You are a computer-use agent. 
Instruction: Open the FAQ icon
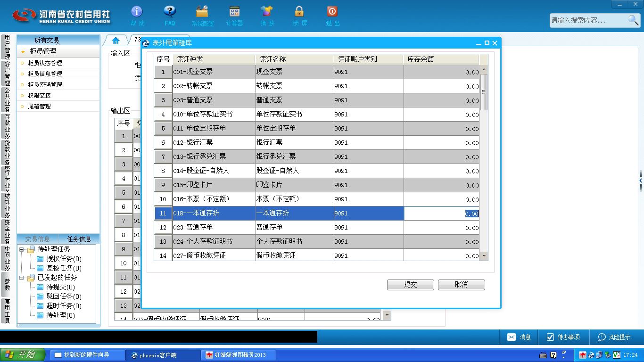tap(170, 11)
